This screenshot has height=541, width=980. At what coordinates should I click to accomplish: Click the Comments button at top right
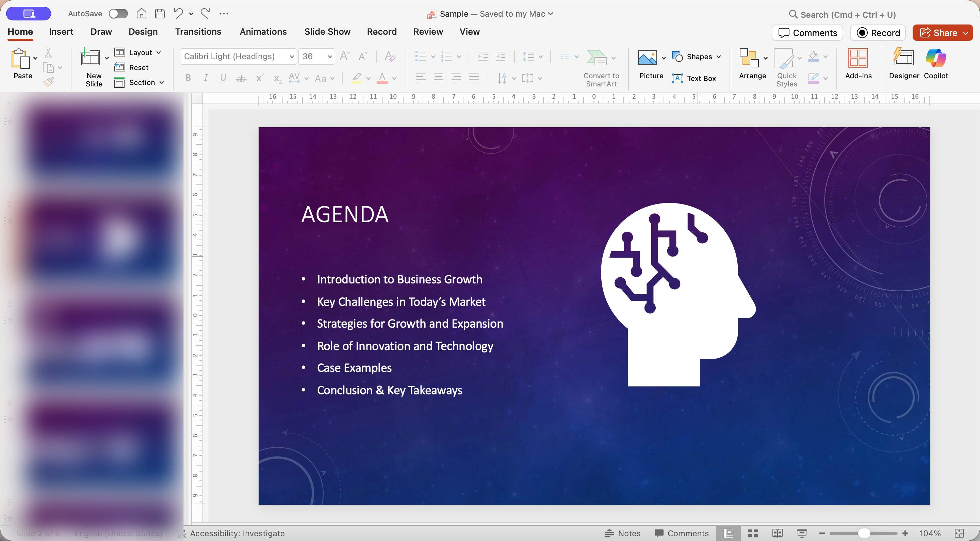(807, 33)
